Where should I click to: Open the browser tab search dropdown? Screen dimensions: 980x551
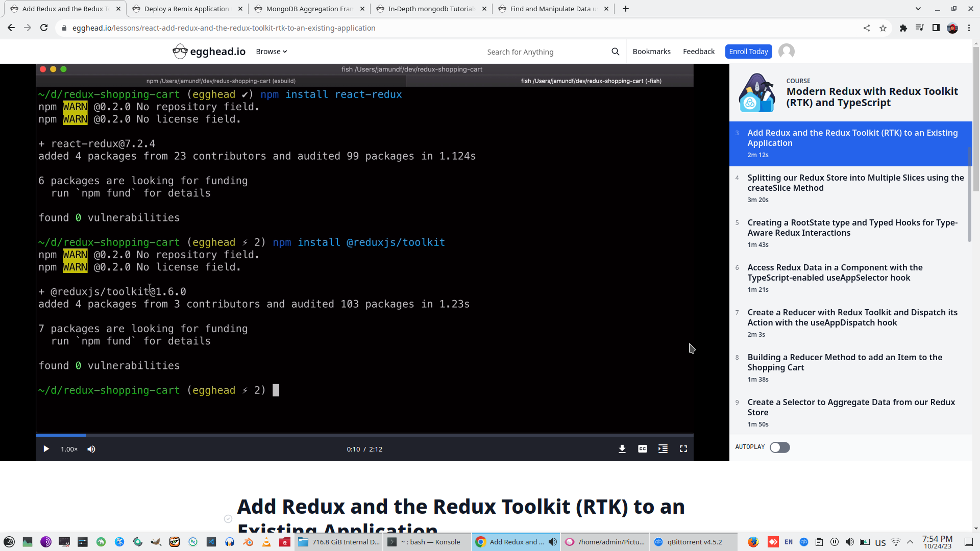pos(918,9)
